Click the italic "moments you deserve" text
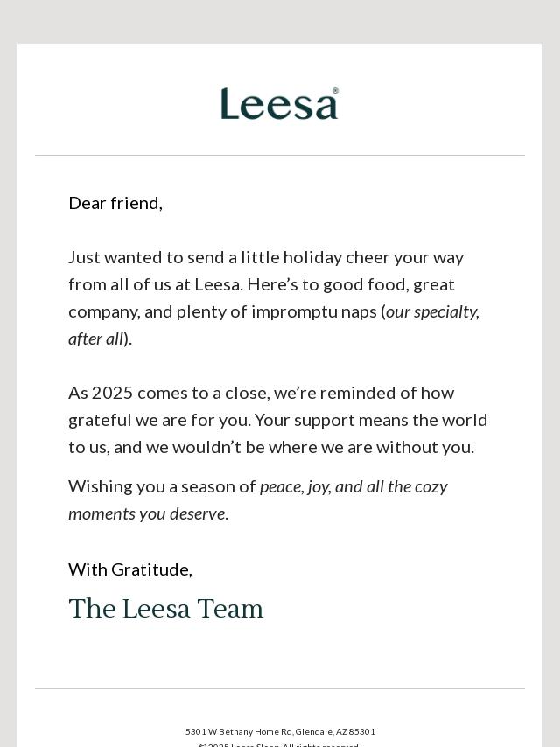The image size is (560, 747). click(147, 513)
